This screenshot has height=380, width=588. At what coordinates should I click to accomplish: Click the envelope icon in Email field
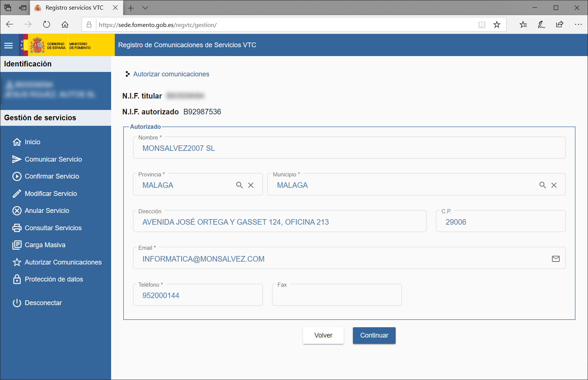click(x=556, y=259)
